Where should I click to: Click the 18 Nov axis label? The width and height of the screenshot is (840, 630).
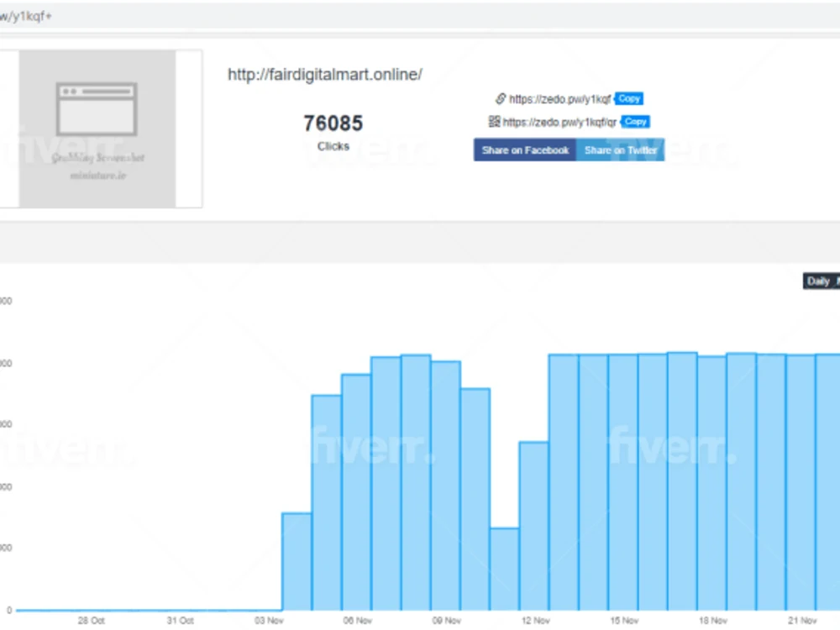pyautogui.click(x=713, y=621)
